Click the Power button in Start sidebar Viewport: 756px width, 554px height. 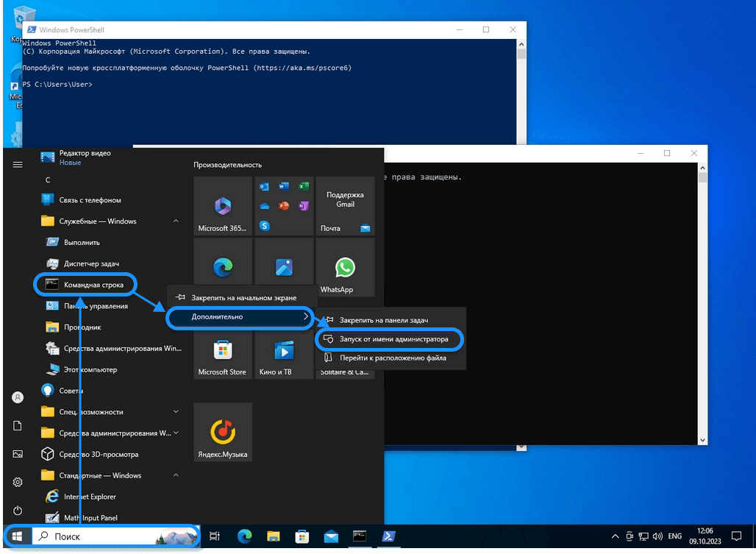click(18, 510)
